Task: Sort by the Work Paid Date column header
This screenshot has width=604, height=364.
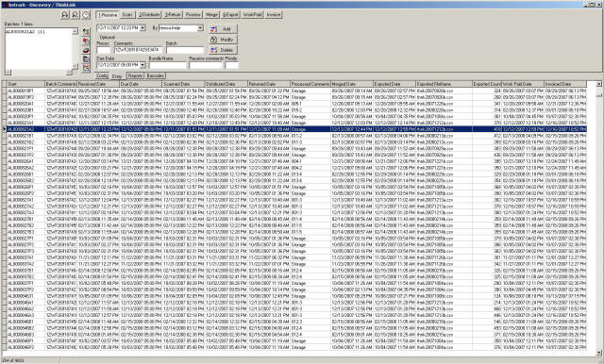Action: [x=523, y=84]
